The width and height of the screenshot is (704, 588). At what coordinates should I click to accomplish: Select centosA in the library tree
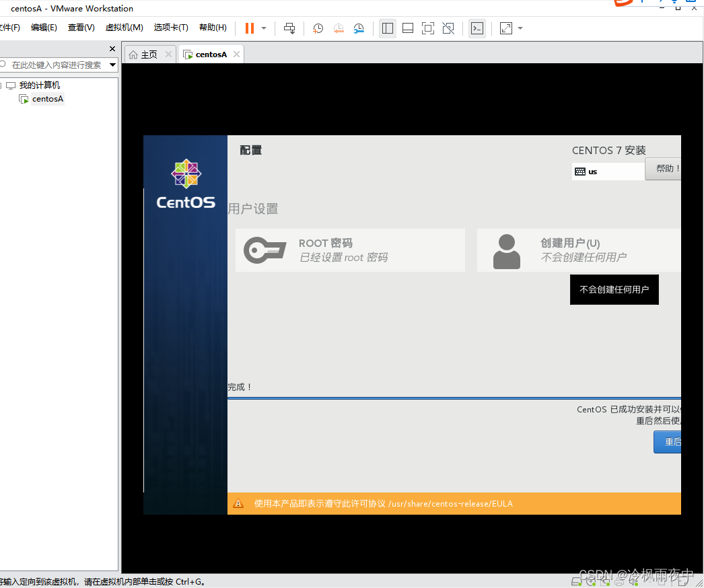coord(48,99)
